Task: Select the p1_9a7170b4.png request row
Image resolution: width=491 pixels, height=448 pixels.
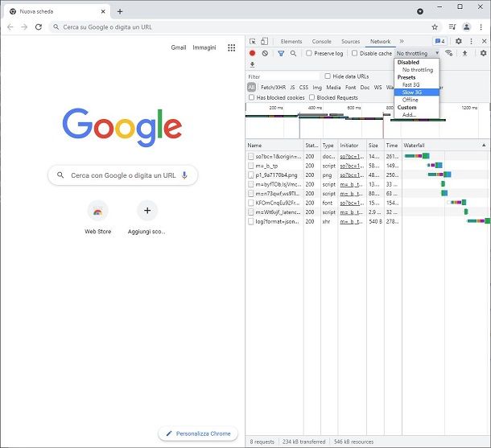Action: pos(368,175)
